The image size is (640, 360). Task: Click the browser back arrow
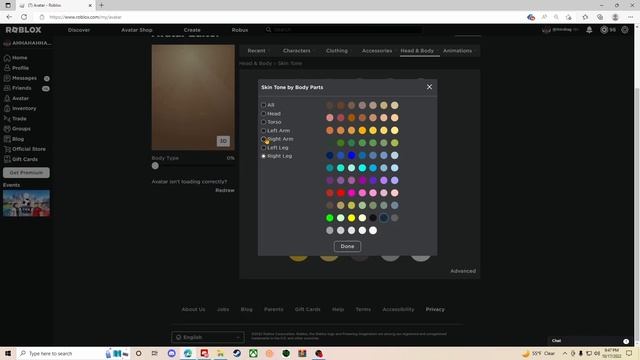(x=9, y=17)
